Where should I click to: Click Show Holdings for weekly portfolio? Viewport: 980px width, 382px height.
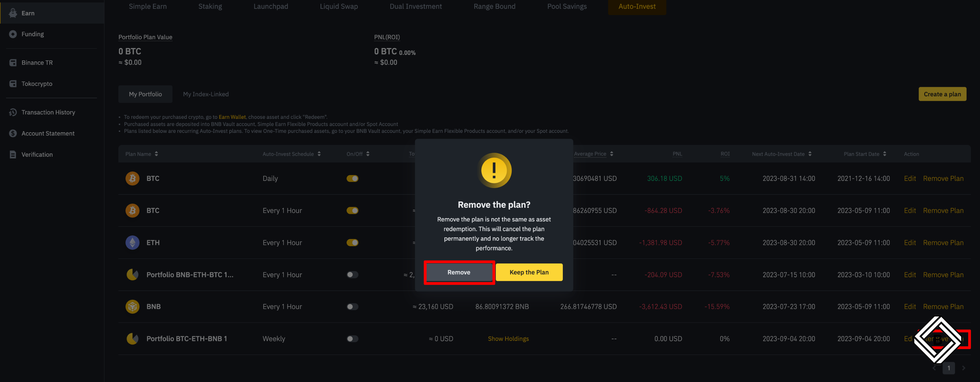pyautogui.click(x=508, y=339)
